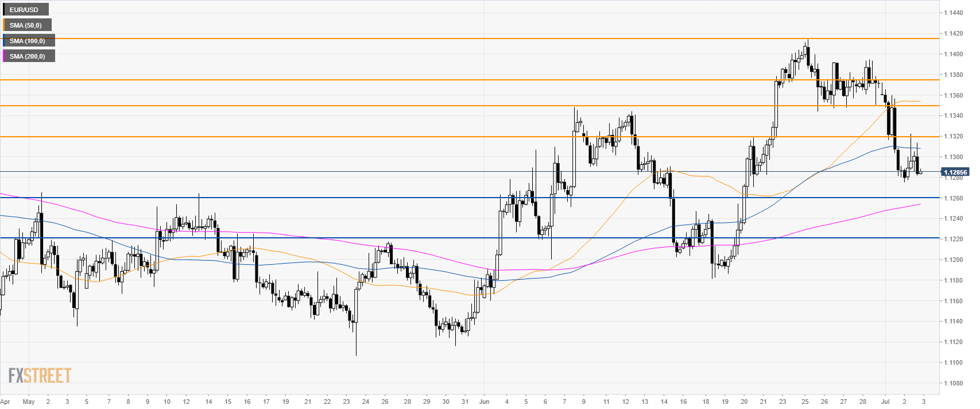Click the 1.1200 price axis label
Viewport: 980px width, 409px height.
pyautogui.click(x=954, y=260)
